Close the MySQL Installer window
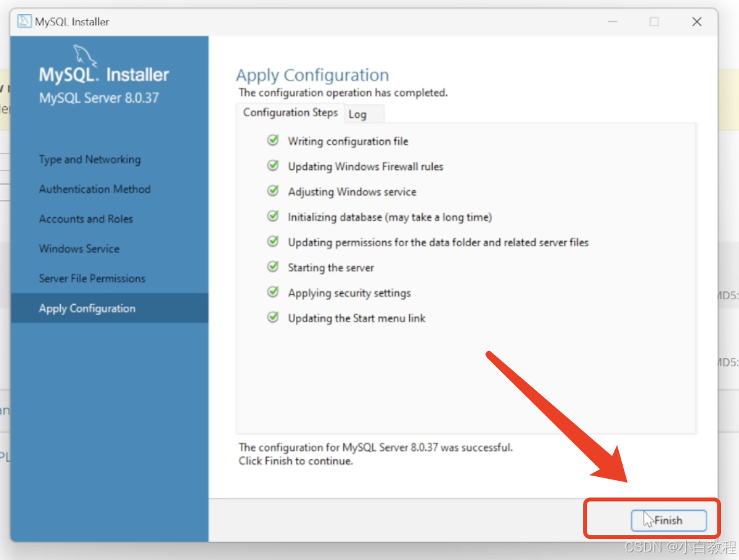The image size is (739, 560). (x=697, y=22)
